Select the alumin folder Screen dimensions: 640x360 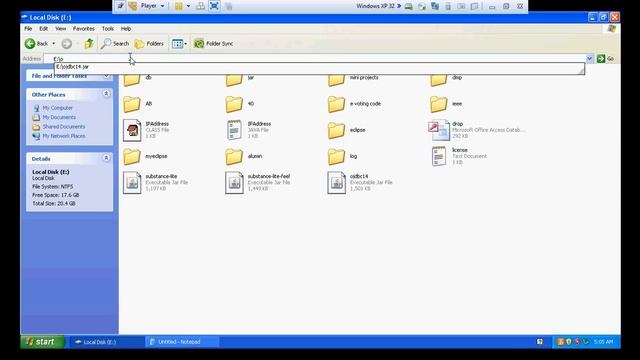[244, 156]
